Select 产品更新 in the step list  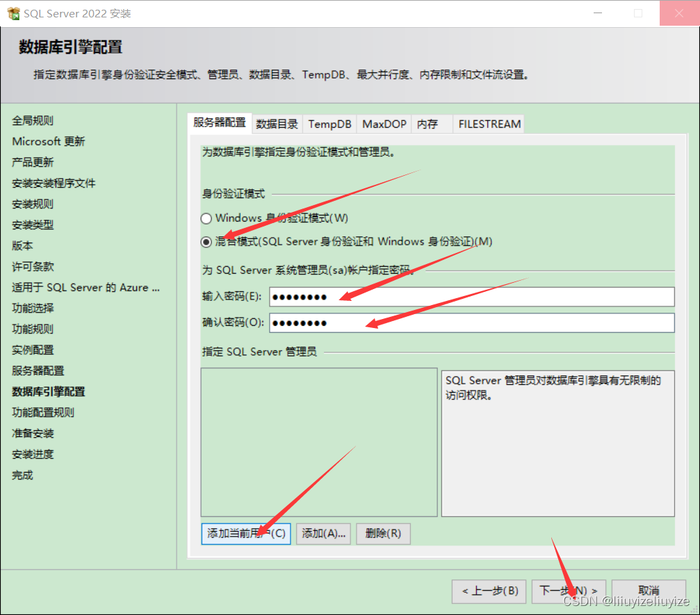pos(33,163)
